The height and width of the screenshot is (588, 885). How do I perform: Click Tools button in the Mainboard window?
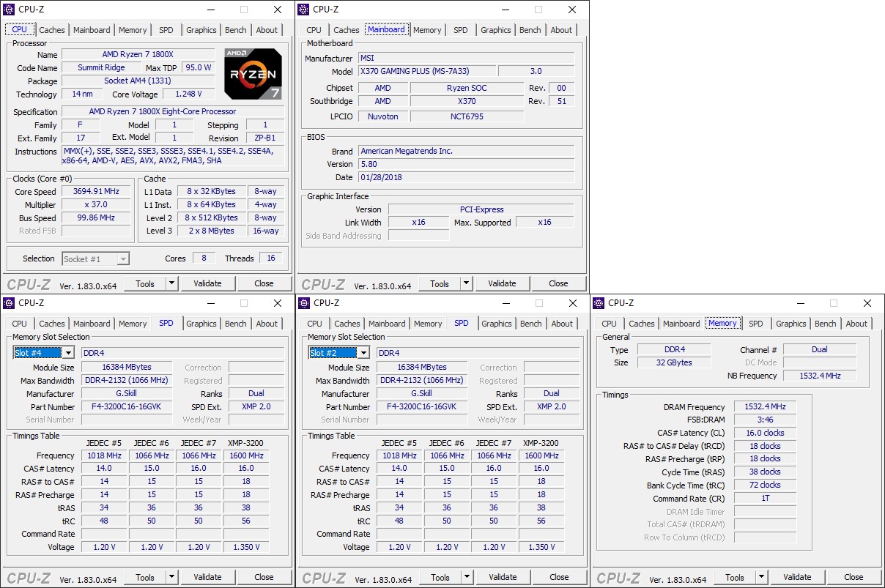click(x=440, y=283)
